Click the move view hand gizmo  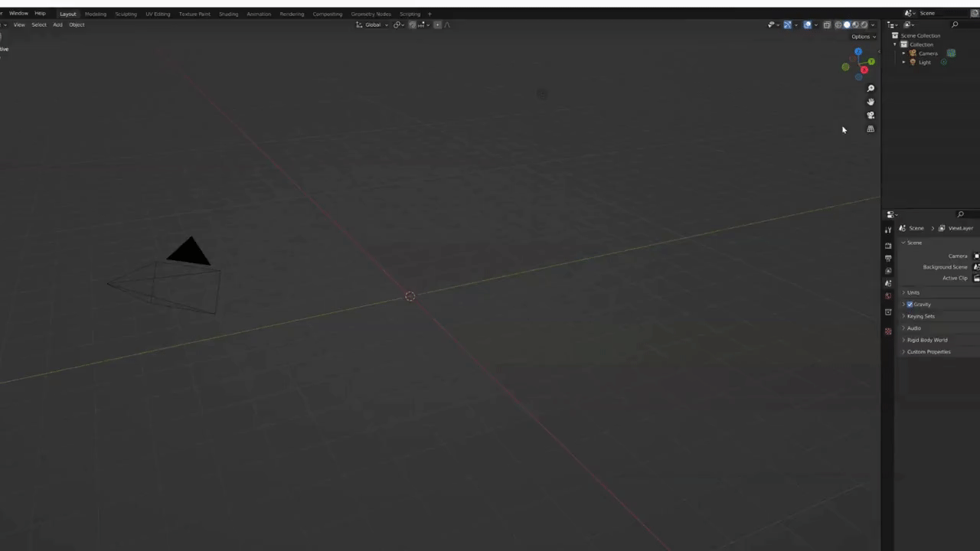coord(871,102)
